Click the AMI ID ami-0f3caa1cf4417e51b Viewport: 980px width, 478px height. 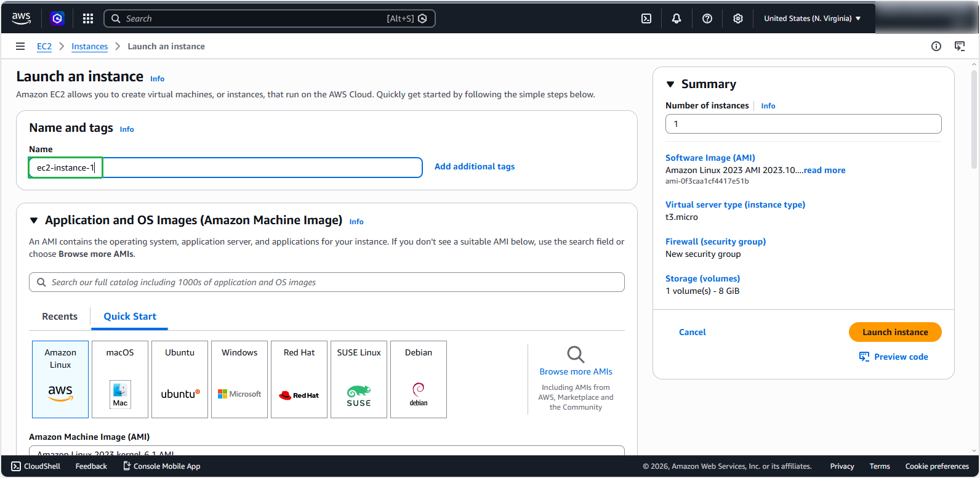[707, 181]
